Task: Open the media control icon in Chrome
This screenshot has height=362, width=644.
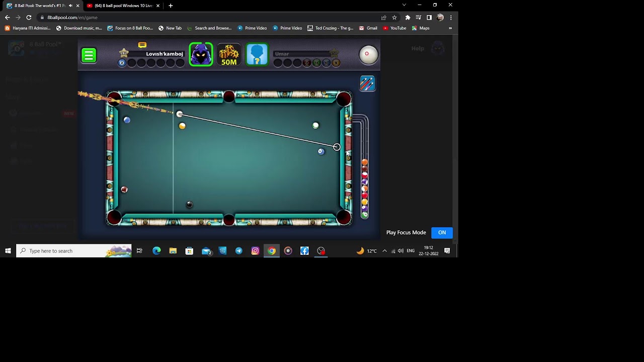Action: (x=418, y=17)
